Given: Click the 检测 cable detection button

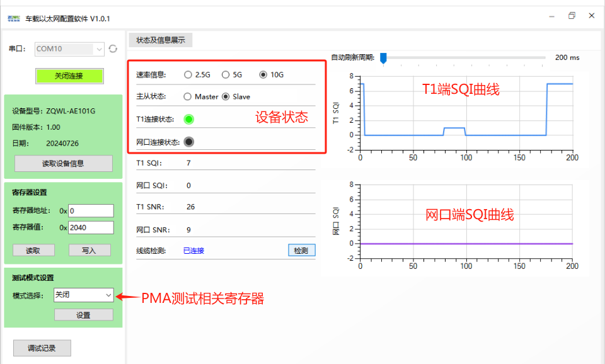Looking at the screenshot, I should pos(301,251).
